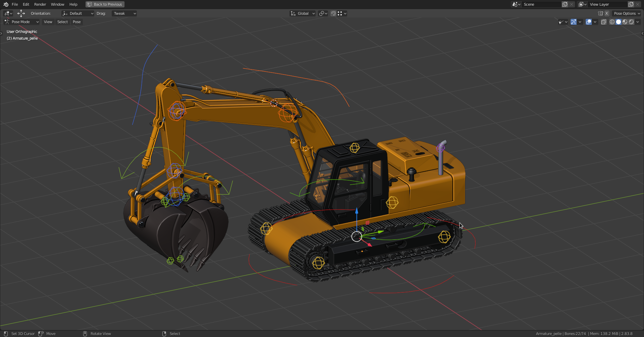Image resolution: width=644 pixels, height=337 pixels.
Task: Click the User Orthographic view label
Action: pyautogui.click(x=22, y=32)
